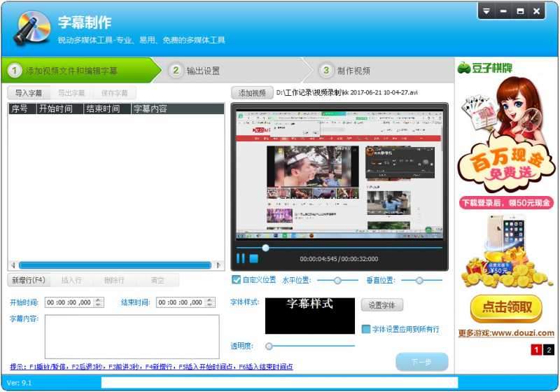Click the 序号 column header
560x392 pixels.
pos(22,108)
